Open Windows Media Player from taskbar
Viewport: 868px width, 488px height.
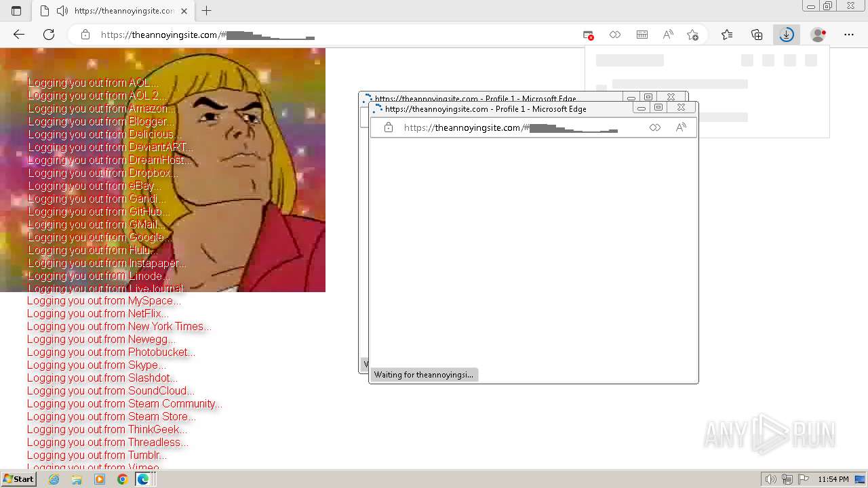point(100,479)
